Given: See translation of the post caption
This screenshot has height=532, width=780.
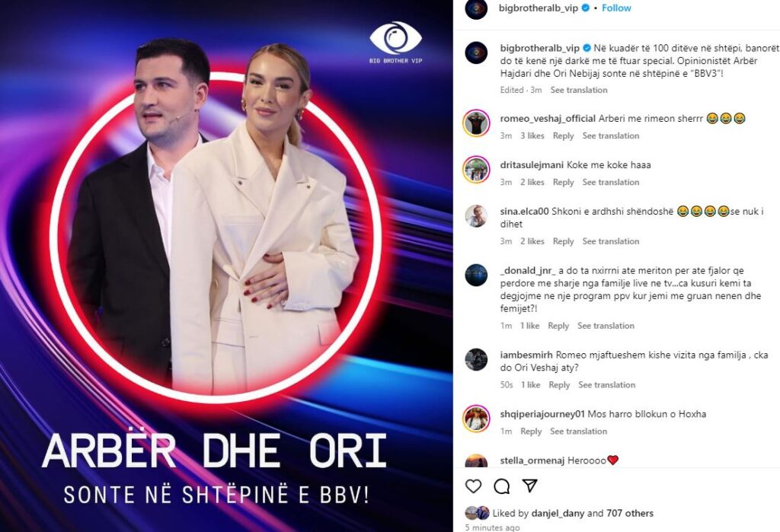Looking at the screenshot, I should coord(579,90).
